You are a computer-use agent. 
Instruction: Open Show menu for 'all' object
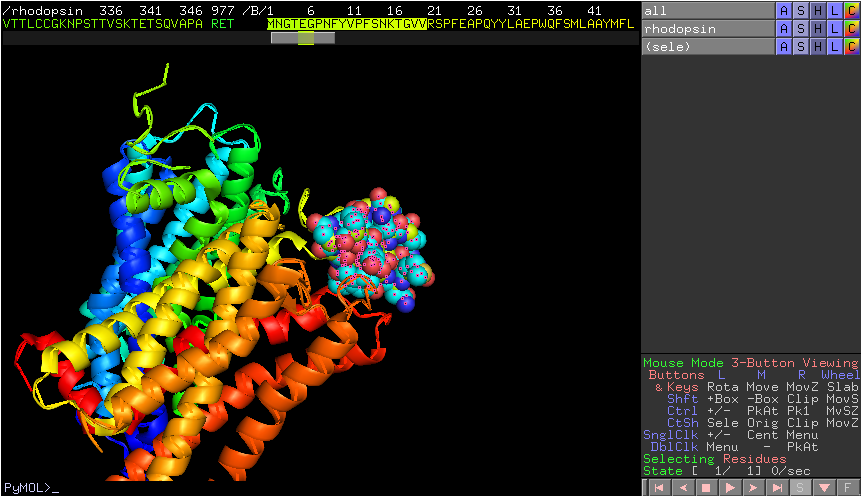tap(800, 10)
